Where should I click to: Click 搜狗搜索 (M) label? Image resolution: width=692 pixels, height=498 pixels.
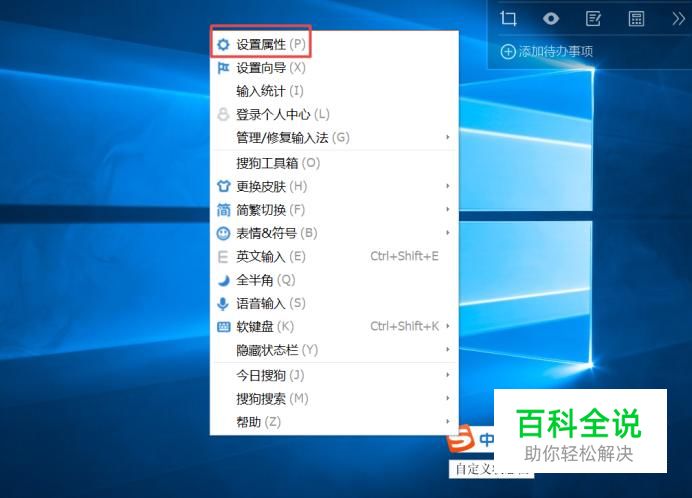(272, 399)
